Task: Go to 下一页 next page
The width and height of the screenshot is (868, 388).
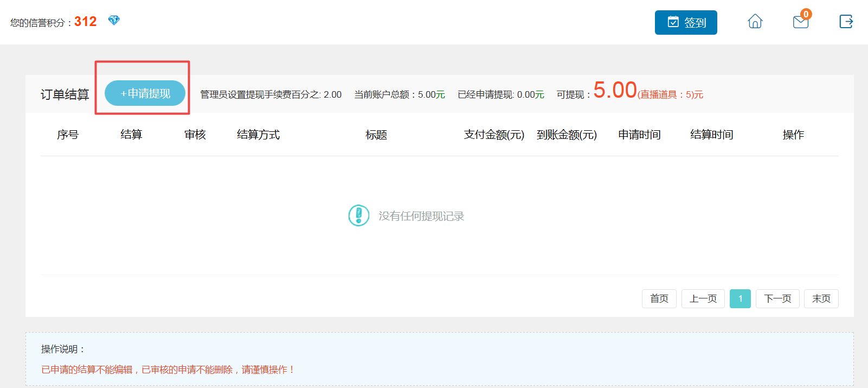Action: 777,298
